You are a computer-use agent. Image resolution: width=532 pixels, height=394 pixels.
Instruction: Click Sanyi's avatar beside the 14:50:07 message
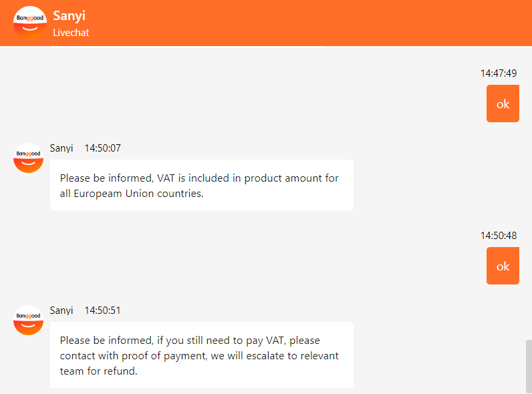28,158
